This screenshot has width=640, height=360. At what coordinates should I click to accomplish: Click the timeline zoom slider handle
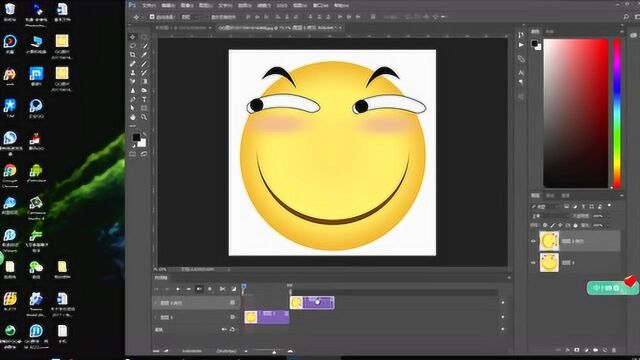(274, 352)
